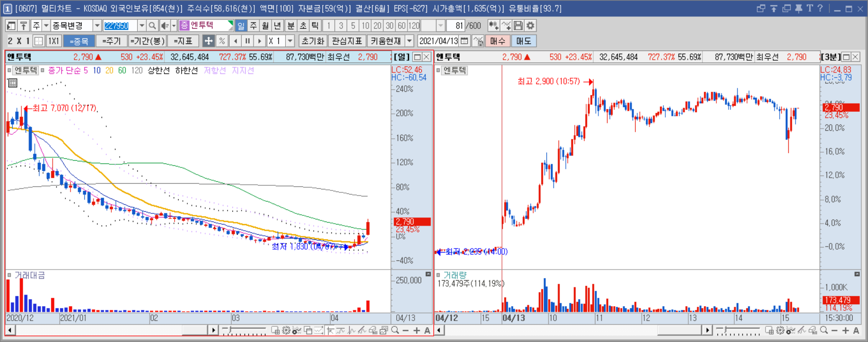868x342 pixels.
Task: Click the stock search magnifier icon
Action: click(152, 26)
